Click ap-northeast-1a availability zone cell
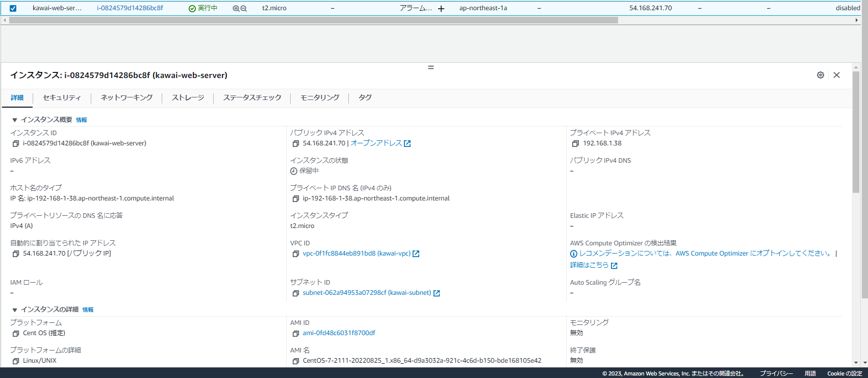This screenshot has width=868, height=378. click(483, 8)
